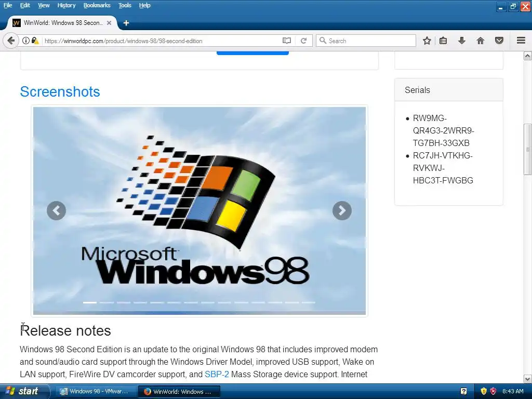
Task: Close the WinWorld tab
Action: click(x=109, y=23)
